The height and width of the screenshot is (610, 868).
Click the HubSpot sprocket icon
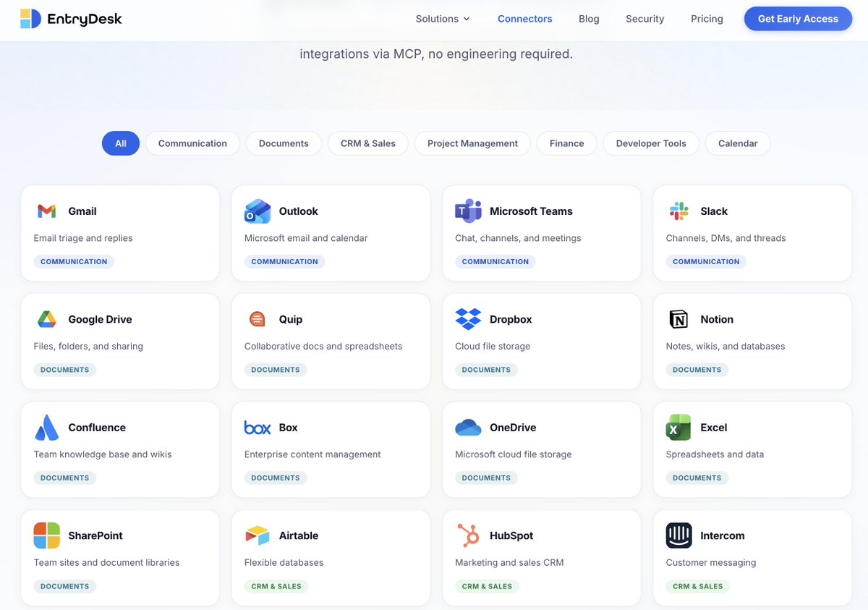(x=468, y=535)
